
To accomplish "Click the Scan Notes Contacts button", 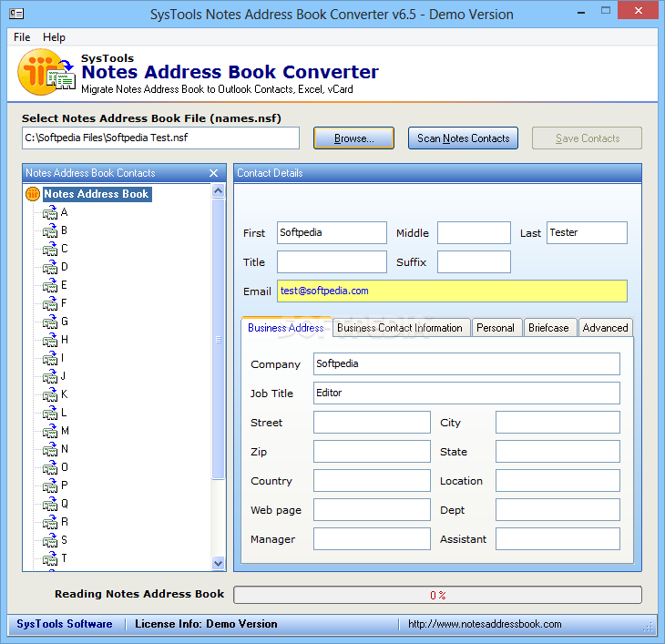I will [463, 138].
